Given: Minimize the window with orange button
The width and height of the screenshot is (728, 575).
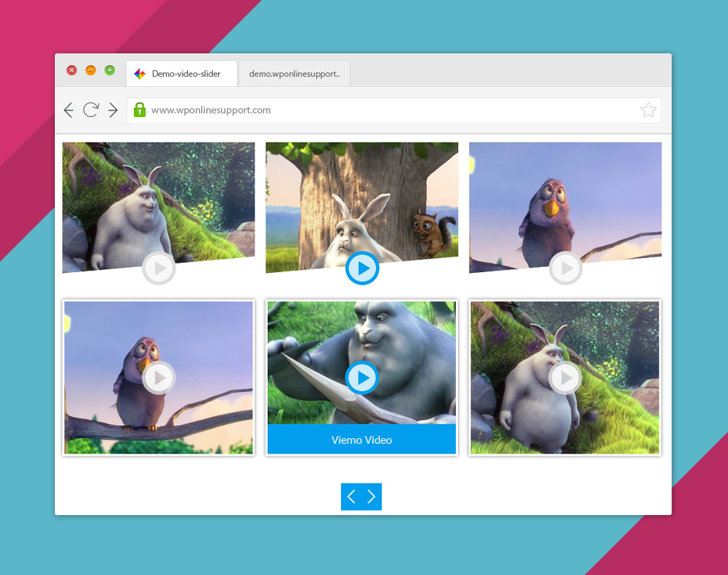Looking at the screenshot, I should point(91,70).
